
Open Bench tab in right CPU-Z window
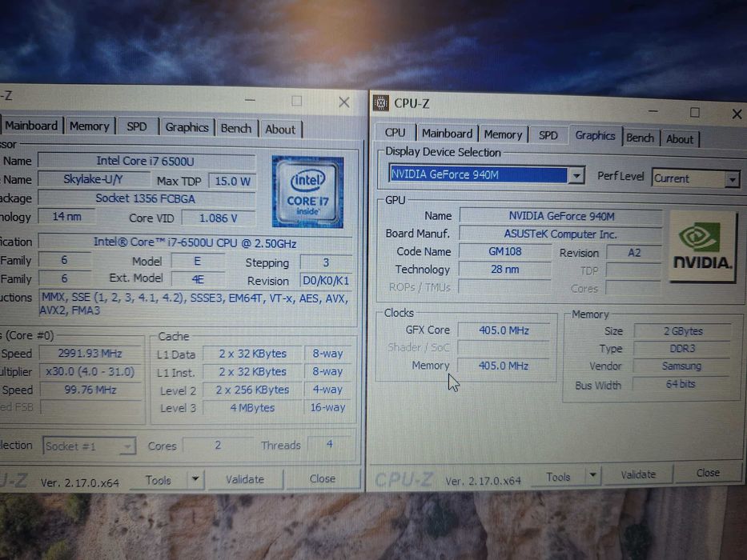tap(640, 138)
